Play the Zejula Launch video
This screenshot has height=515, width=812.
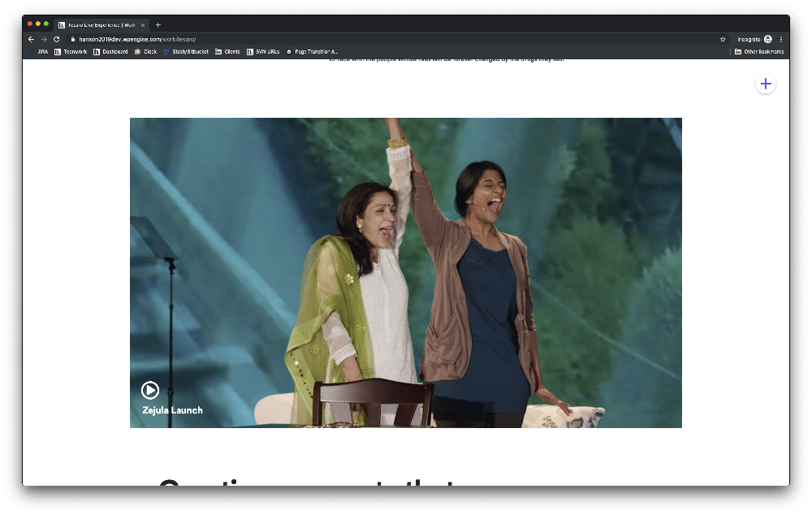[x=150, y=390]
